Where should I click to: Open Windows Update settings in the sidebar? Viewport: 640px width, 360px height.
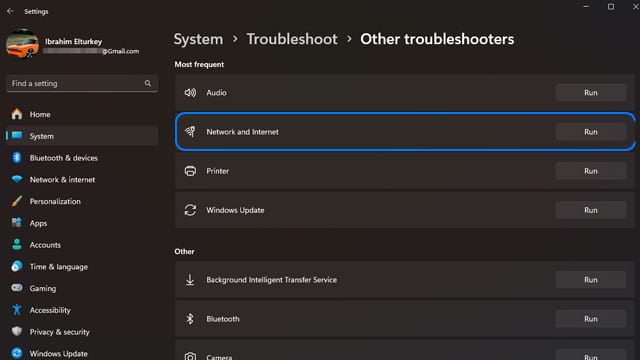pyautogui.click(x=82, y=353)
